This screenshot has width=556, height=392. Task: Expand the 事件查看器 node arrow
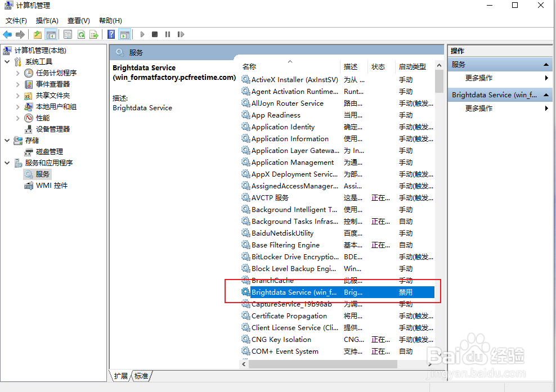(18, 84)
